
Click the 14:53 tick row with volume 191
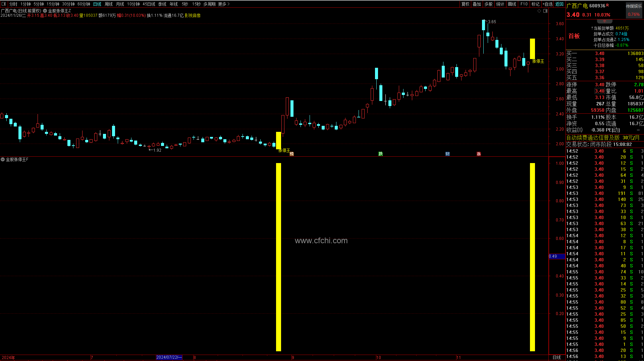tap(605, 193)
